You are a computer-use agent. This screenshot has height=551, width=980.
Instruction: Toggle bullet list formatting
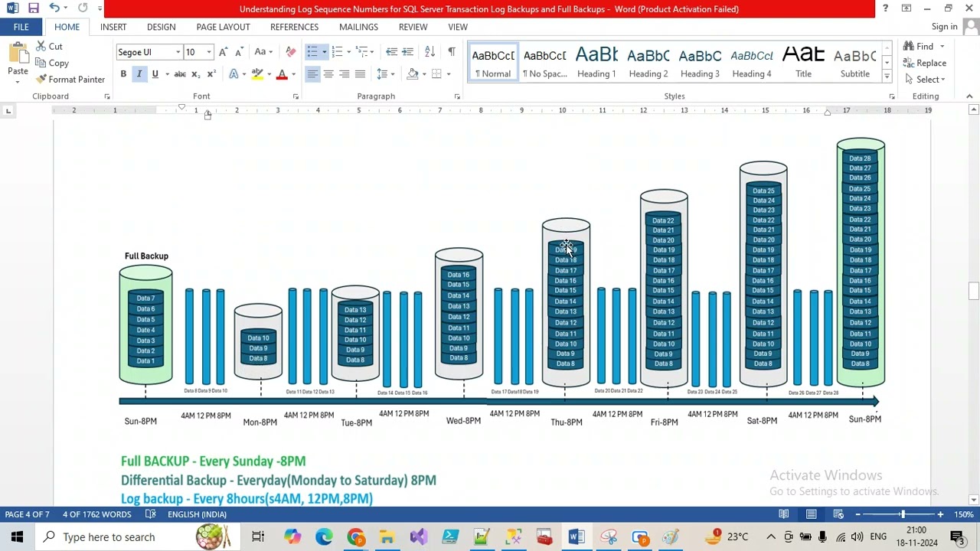(312, 52)
